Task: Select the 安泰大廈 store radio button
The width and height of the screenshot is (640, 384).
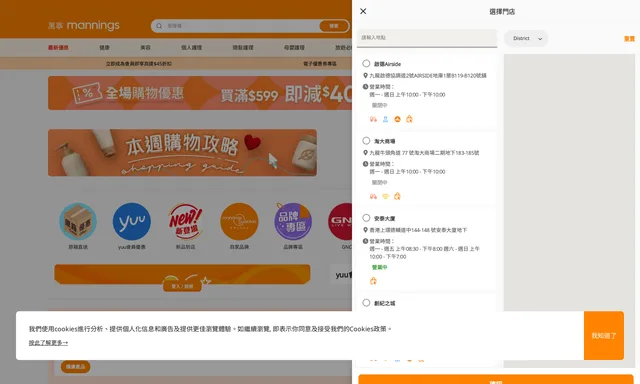Action: (x=366, y=218)
